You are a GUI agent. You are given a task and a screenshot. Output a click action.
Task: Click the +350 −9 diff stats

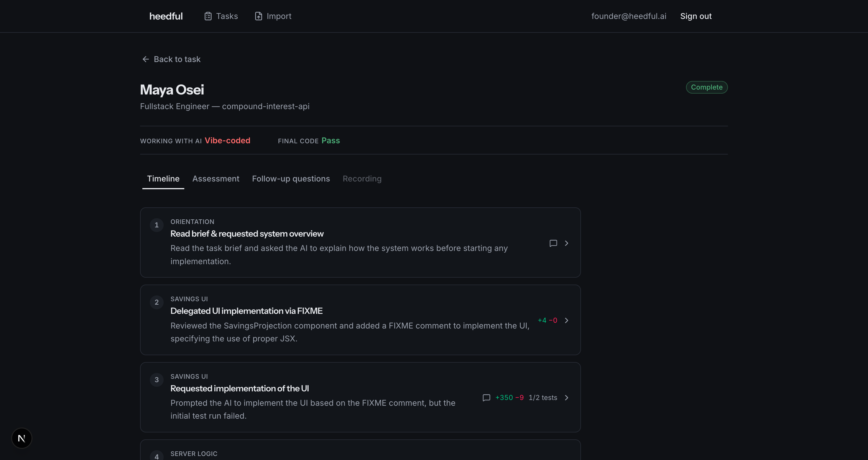click(x=509, y=398)
